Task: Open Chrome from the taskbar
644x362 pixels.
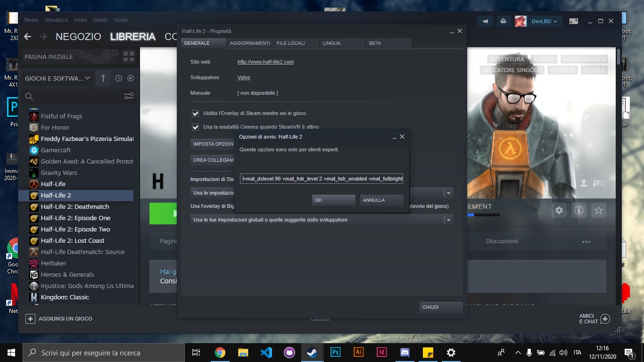Action: (220, 352)
